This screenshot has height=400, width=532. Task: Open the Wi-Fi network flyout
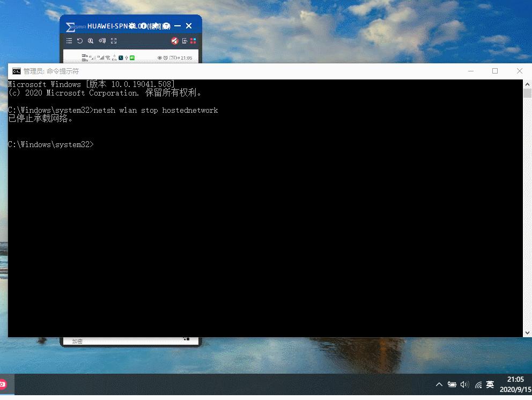478,385
